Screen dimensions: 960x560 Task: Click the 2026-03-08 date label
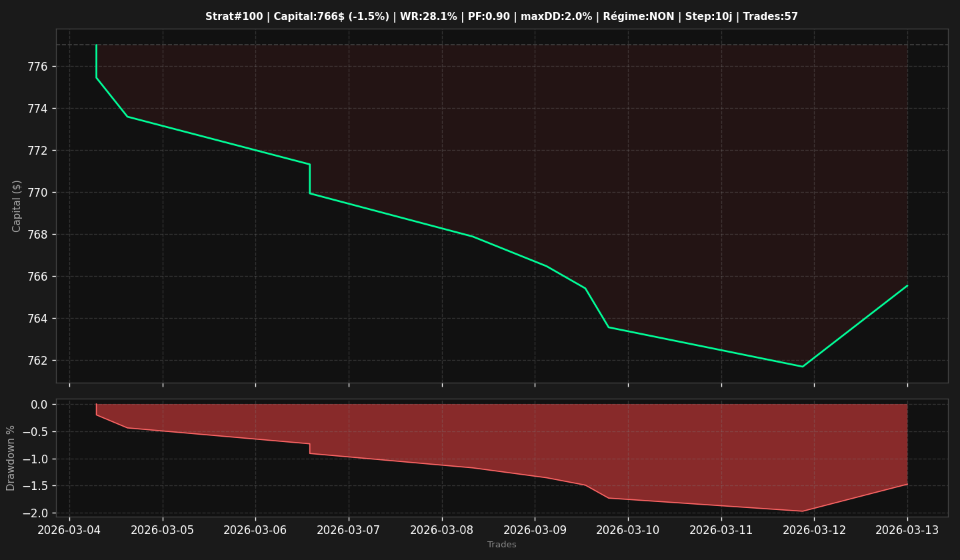[x=442, y=530]
